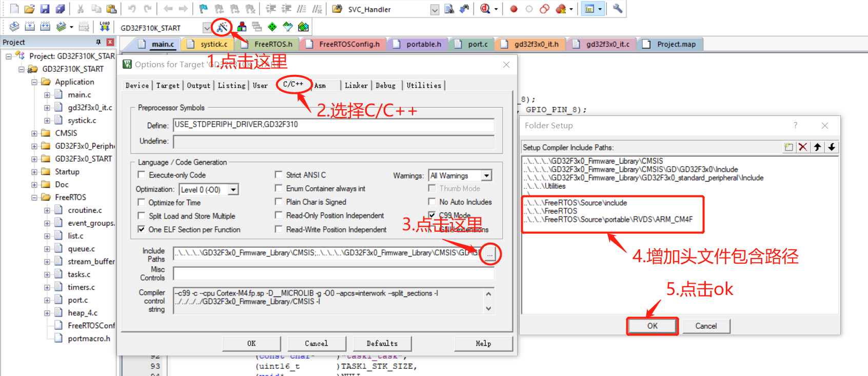Click the Navigate Backwards arrow
This screenshot has width=868, height=376.
click(x=168, y=9)
